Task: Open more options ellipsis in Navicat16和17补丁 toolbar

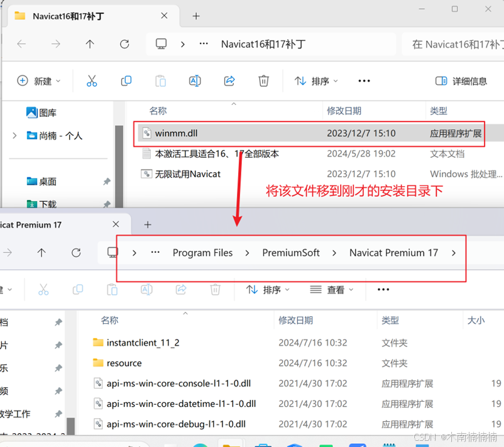Action: pos(364,80)
